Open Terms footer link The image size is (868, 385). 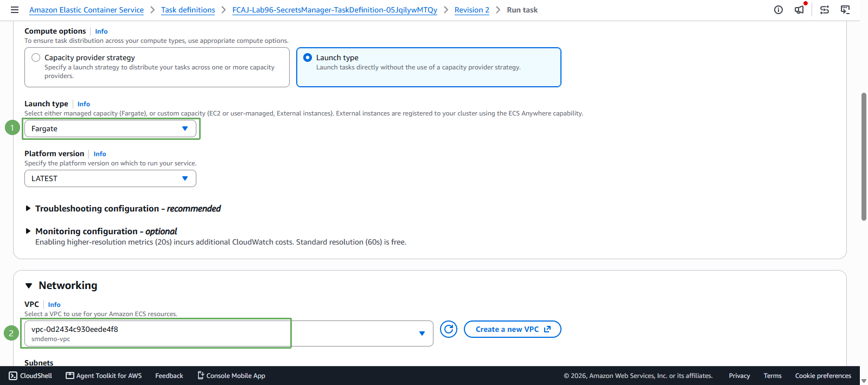(773, 376)
